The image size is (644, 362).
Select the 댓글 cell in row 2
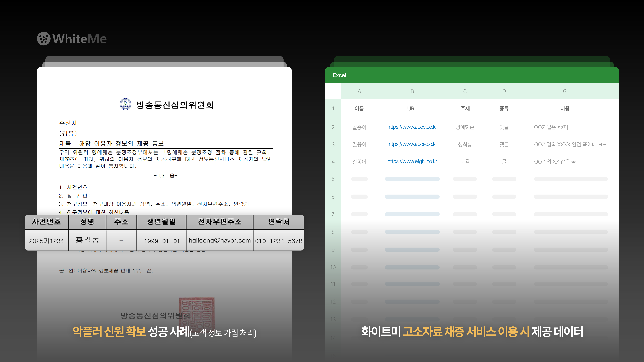[x=504, y=127]
